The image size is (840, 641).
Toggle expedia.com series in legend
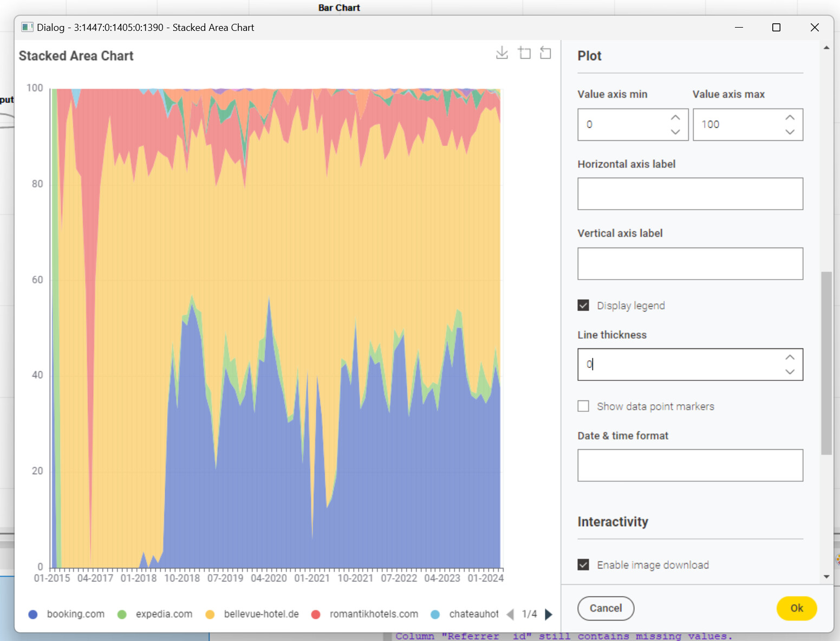[x=155, y=614]
